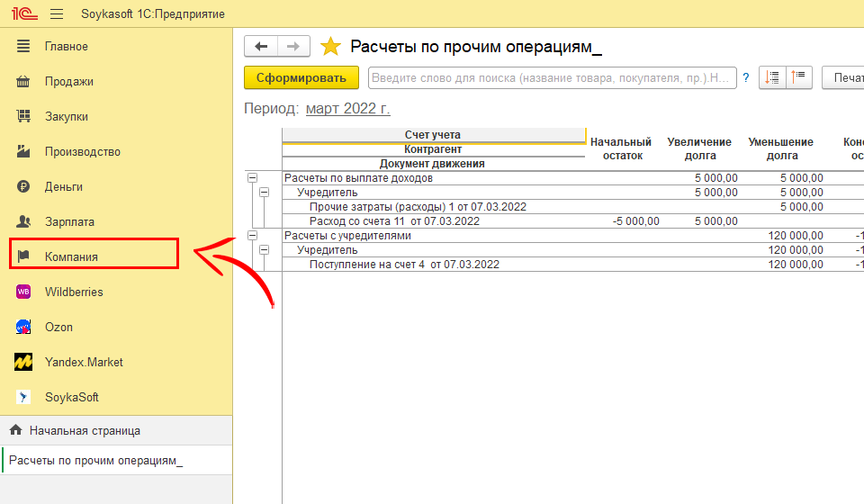The height and width of the screenshot is (504, 864).
Task: Open the Компания menu section
Action: click(71, 256)
